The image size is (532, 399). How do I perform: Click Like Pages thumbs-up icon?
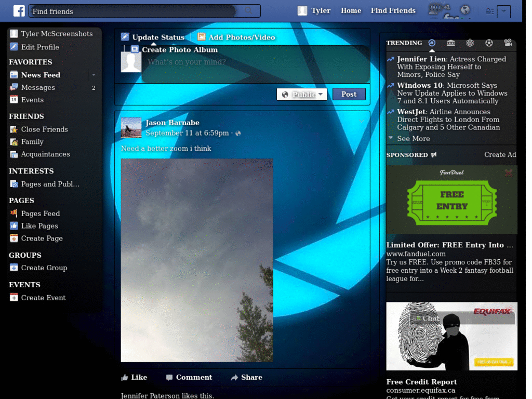pyautogui.click(x=14, y=225)
